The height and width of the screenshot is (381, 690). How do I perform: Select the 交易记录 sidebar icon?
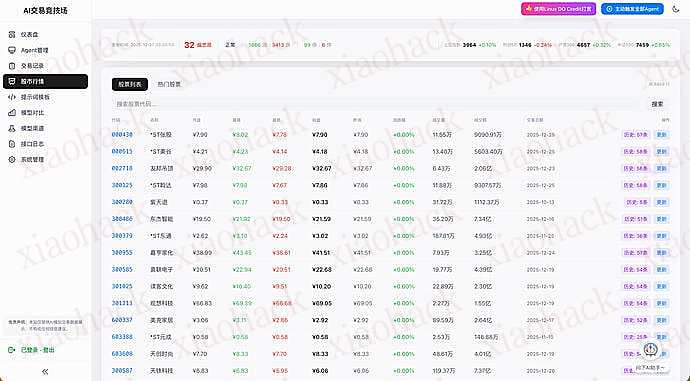[12, 66]
